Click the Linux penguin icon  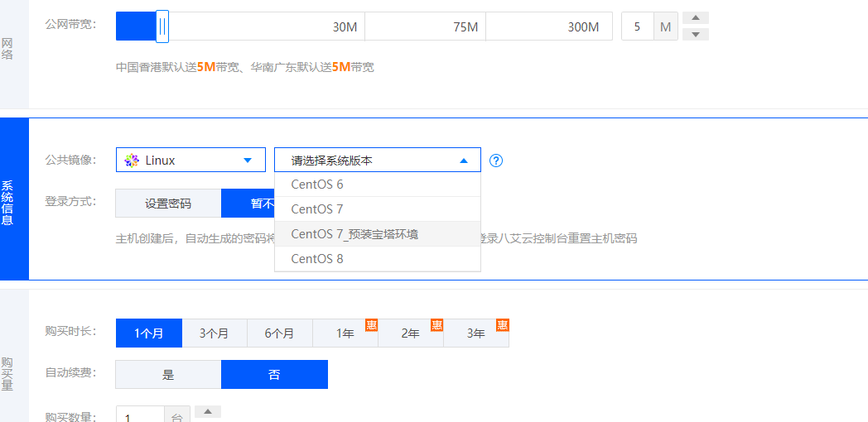point(132,161)
